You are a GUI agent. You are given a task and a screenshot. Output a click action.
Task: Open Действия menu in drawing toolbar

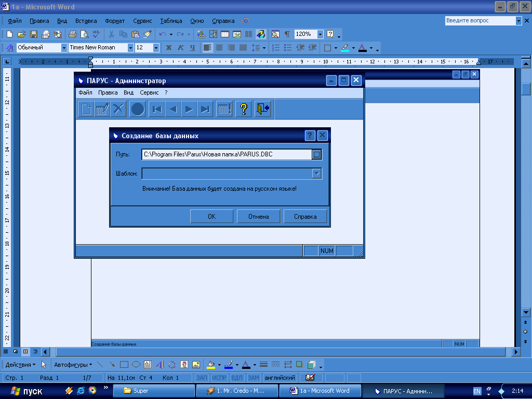coord(20,365)
